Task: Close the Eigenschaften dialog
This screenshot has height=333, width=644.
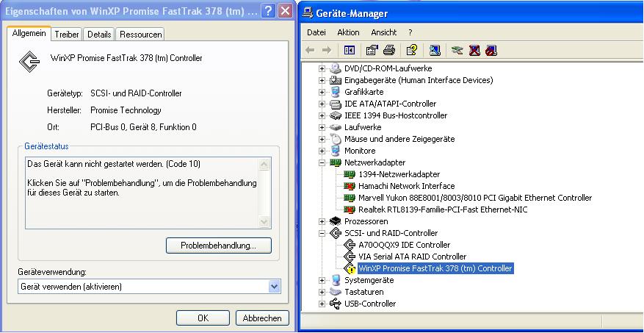Action: pos(285,11)
